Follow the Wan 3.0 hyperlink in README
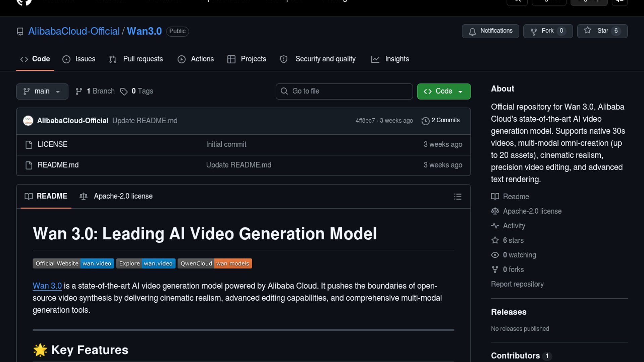 tap(47, 286)
